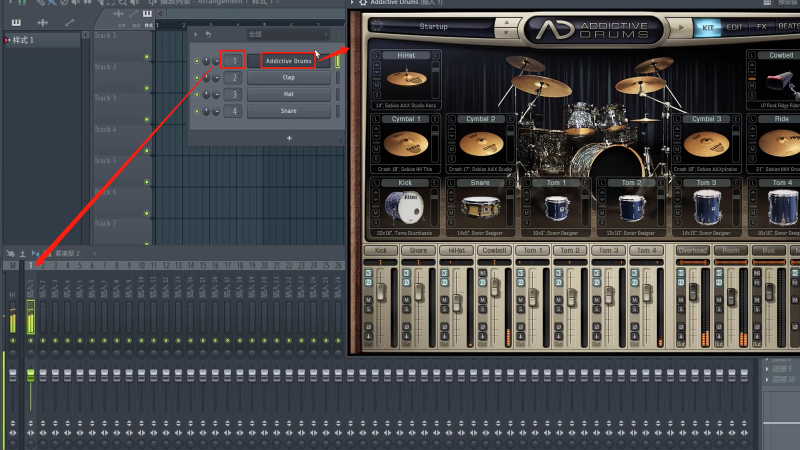The height and width of the screenshot is (450, 800).
Task: Solo Snare channel in Addictive Drums mixer
Action: click(407, 310)
